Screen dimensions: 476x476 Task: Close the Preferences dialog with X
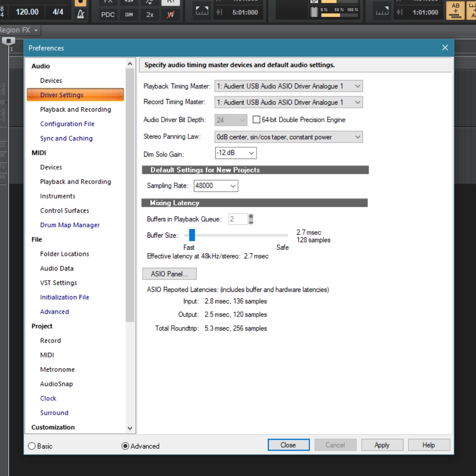pyautogui.click(x=445, y=48)
